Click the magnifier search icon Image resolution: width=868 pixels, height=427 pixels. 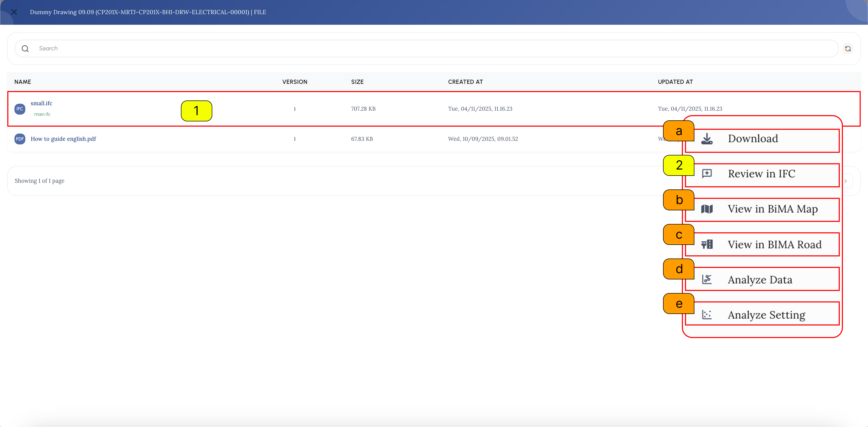coord(25,49)
